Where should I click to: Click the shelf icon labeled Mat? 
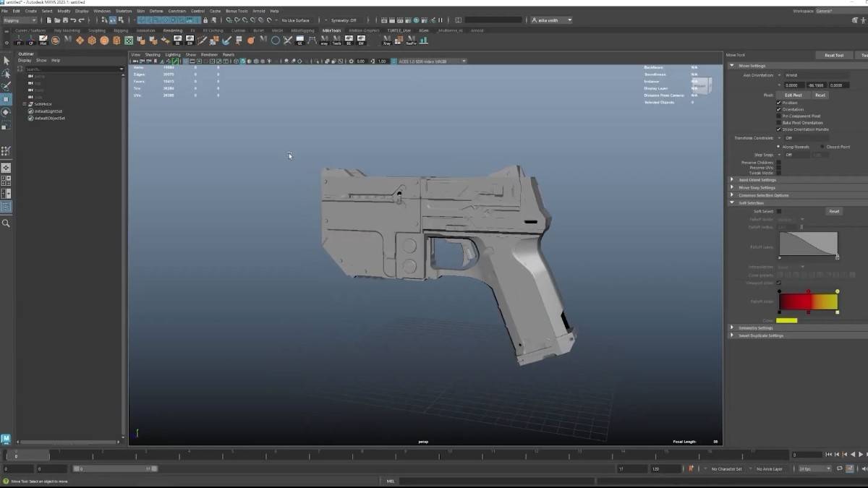[x=43, y=40]
